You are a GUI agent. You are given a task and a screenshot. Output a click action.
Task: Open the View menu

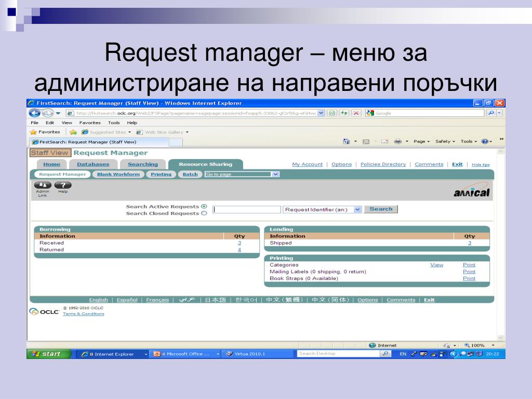(x=67, y=123)
